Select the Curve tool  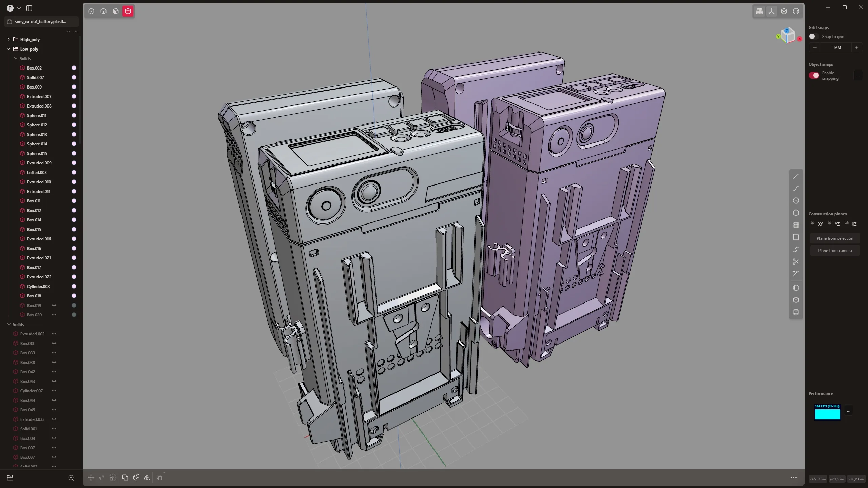[796, 189]
